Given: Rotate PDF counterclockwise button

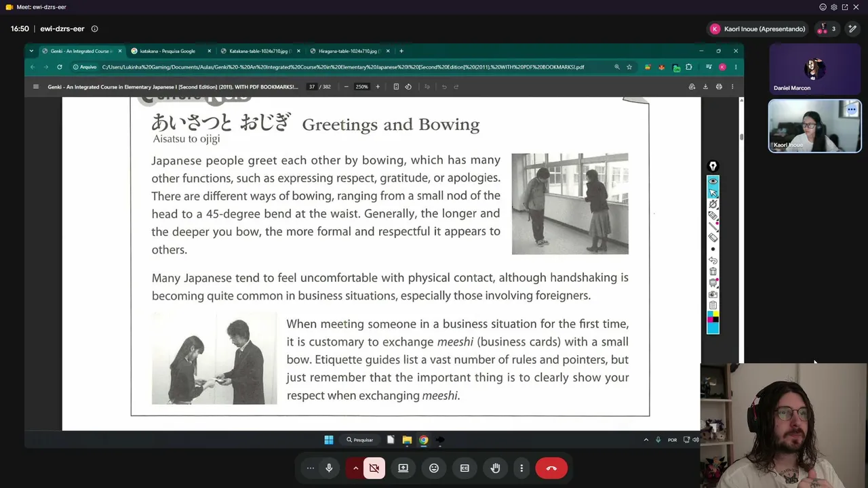Looking at the screenshot, I should [x=408, y=87].
